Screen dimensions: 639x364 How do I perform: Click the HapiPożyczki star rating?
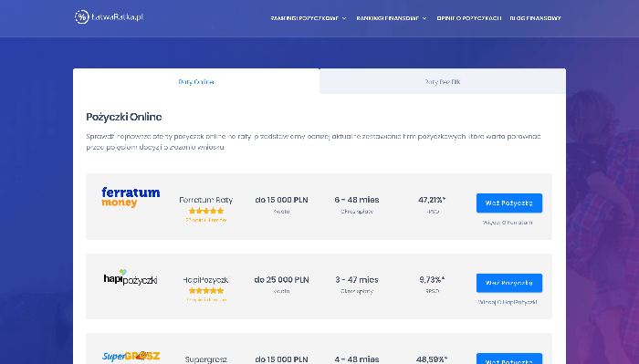[x=206, y=291]
